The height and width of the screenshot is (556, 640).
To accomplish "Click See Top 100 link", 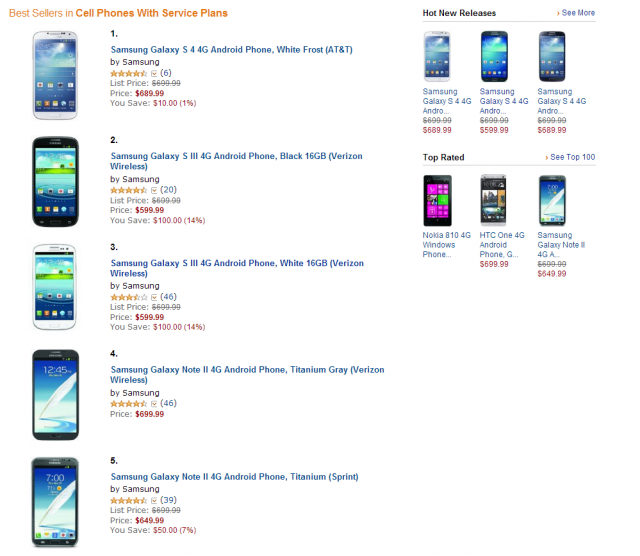I will point(570,157).
